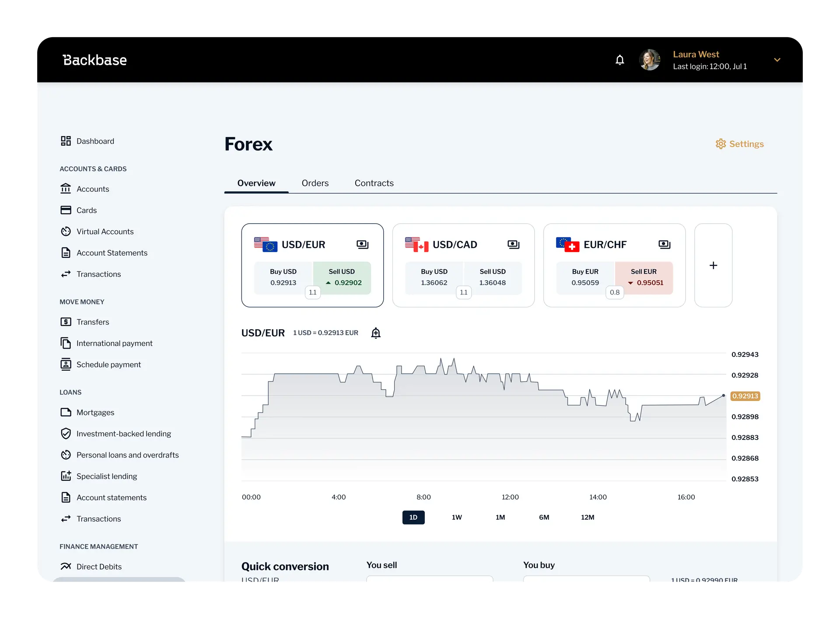The height and width of the screenshot is (619, 840).
Task: Add a new currency pair card
Action: (713, 265)
